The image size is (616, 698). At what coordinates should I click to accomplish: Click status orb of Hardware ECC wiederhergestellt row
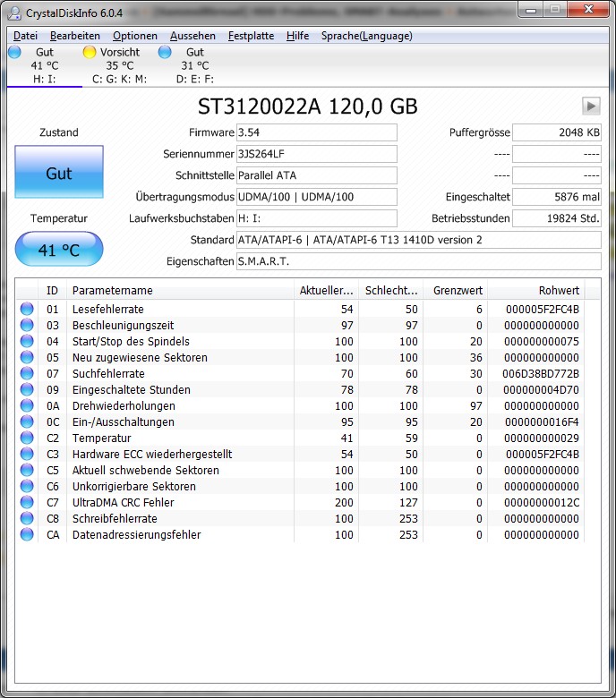pyautogui.click(x=27, y=454)
